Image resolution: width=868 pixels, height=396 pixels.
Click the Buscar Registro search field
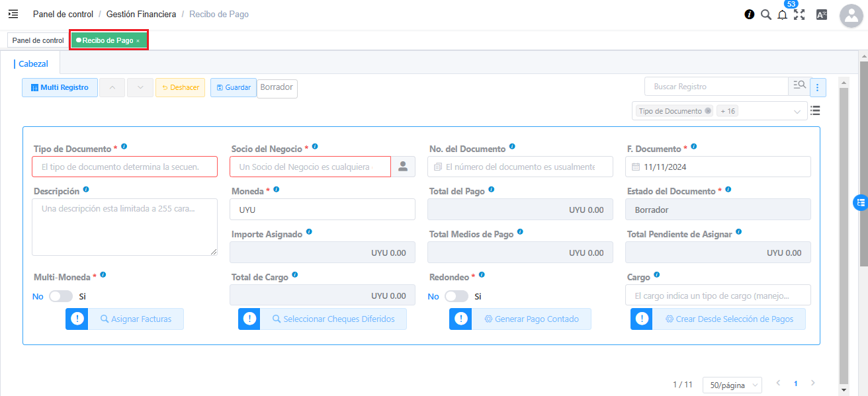coord(716,87)
